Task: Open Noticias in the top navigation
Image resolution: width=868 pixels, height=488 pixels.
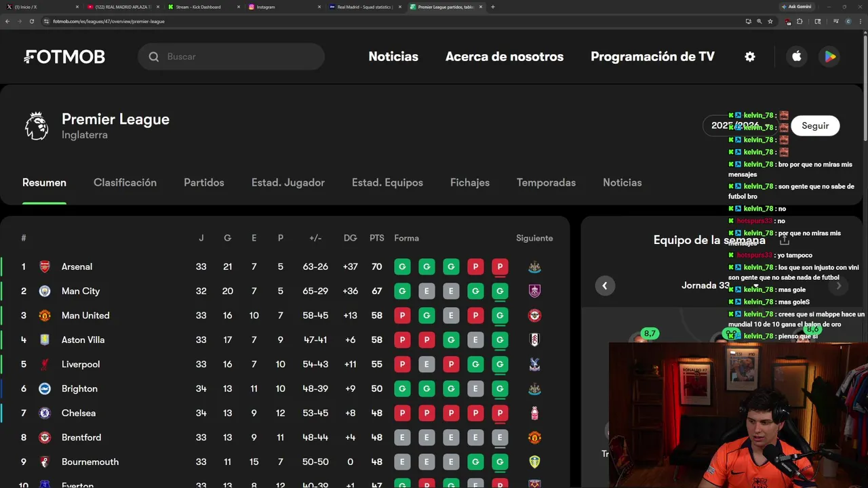Action: click(393, 57)
